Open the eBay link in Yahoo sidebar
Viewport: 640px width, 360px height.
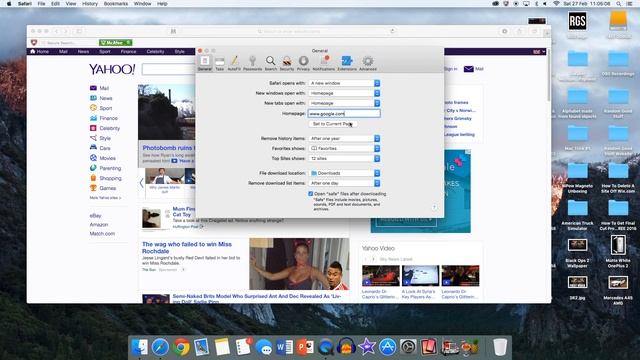click(x=96, y=216)
